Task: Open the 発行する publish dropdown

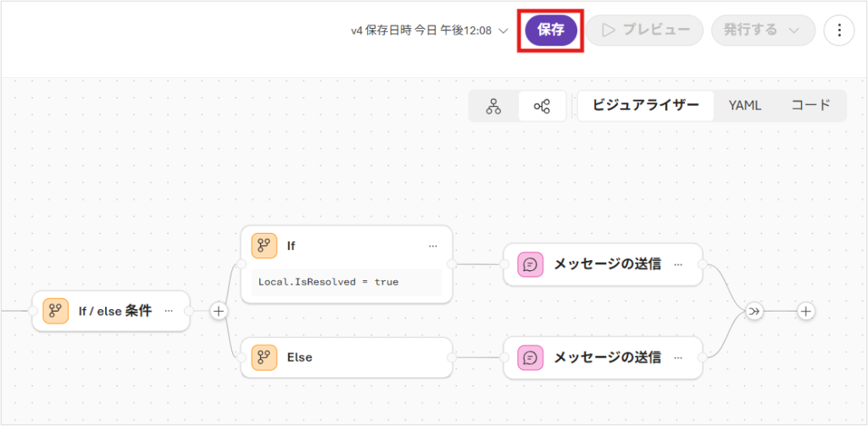Action: pyautogui.click(x=763, y=30)
